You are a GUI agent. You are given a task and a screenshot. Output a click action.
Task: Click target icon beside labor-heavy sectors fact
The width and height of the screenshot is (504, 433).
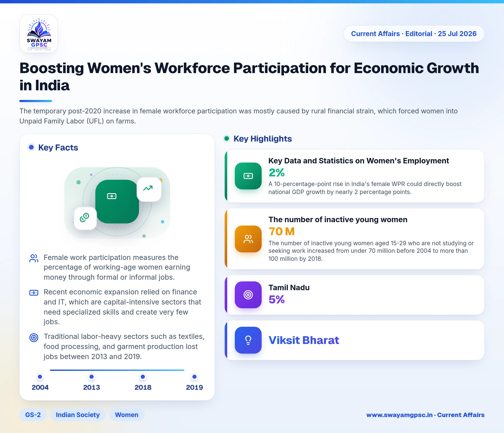[34, 338]
